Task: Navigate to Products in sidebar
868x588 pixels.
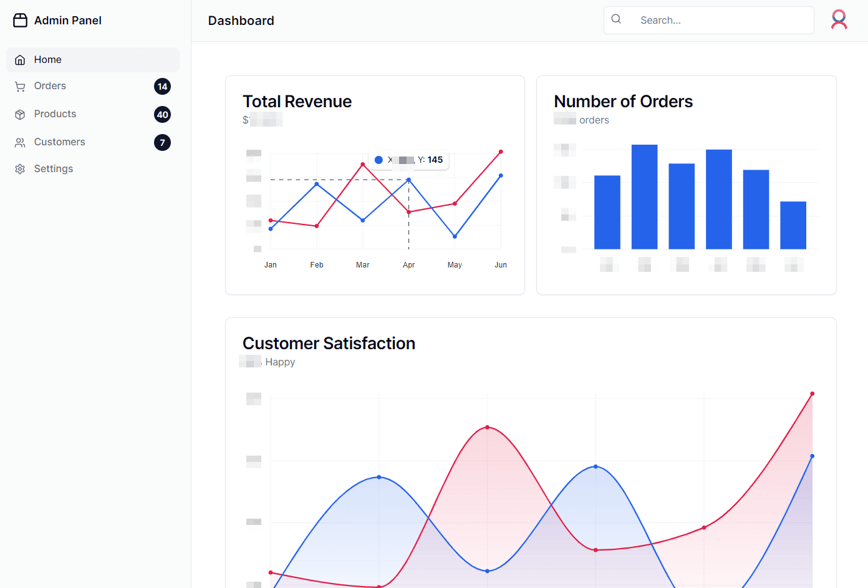Action: 93,115
